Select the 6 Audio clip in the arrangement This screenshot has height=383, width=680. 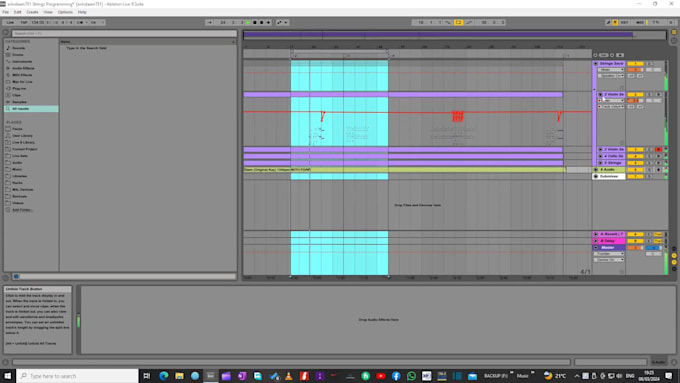(404, 170)
